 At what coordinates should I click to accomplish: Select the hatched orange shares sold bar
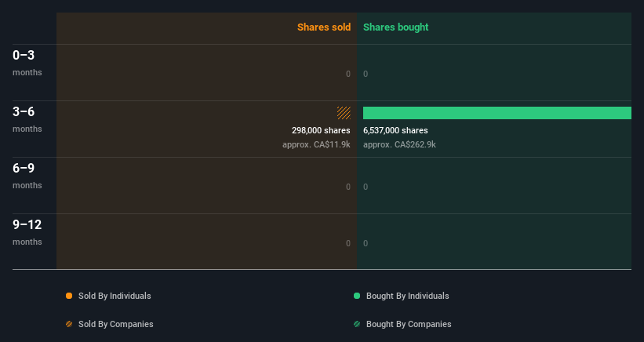(344, 113)
